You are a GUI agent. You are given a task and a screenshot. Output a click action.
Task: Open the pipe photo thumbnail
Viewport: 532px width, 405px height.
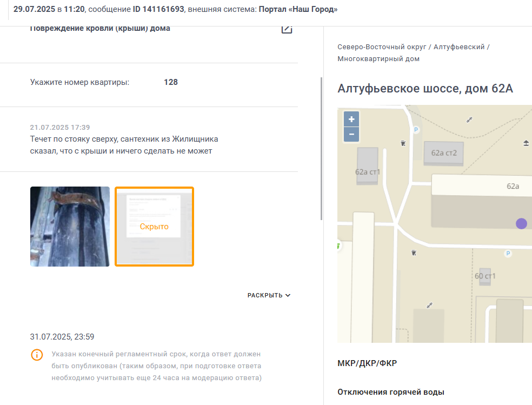70,226
